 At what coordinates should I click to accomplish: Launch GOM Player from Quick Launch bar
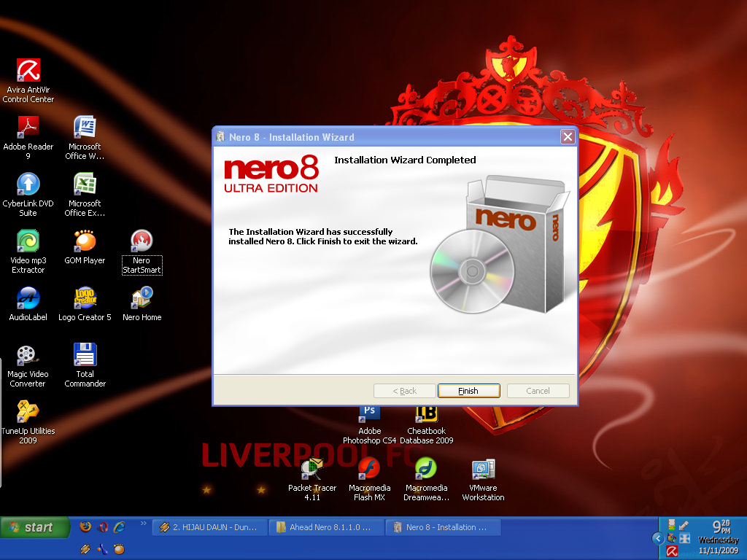tap(119, 549)
